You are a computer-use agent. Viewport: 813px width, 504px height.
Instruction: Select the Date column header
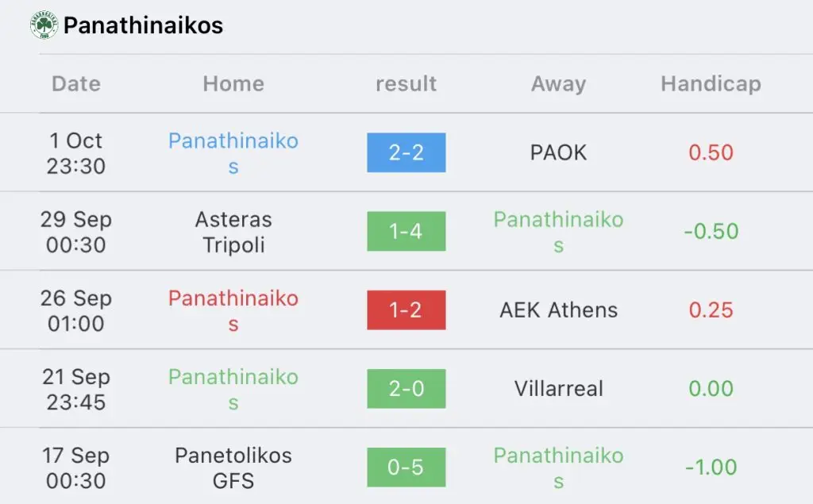(x=76, y=83)
